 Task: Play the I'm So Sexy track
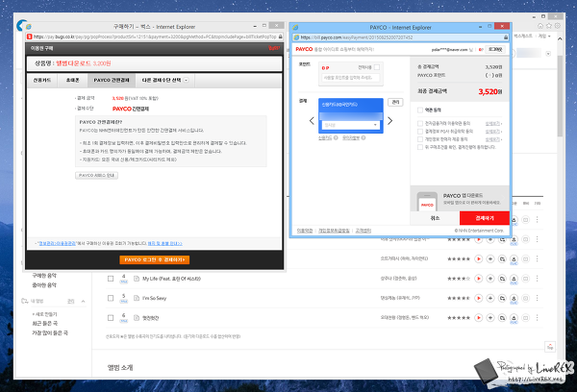pos(478,298)
